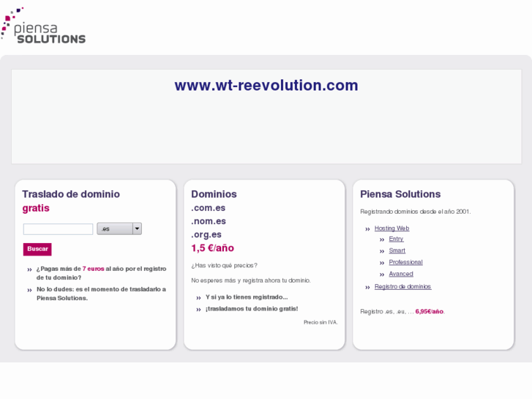The height and width of the screenshot is (399, 532).
Task: Open the .es domain extension dropdown
Action: (x=119, y=228)
